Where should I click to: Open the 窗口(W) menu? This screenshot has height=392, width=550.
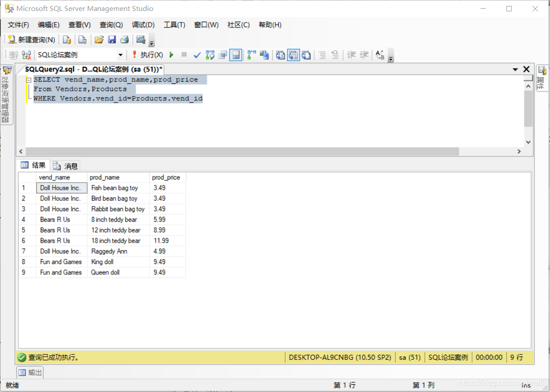[206, 25]
